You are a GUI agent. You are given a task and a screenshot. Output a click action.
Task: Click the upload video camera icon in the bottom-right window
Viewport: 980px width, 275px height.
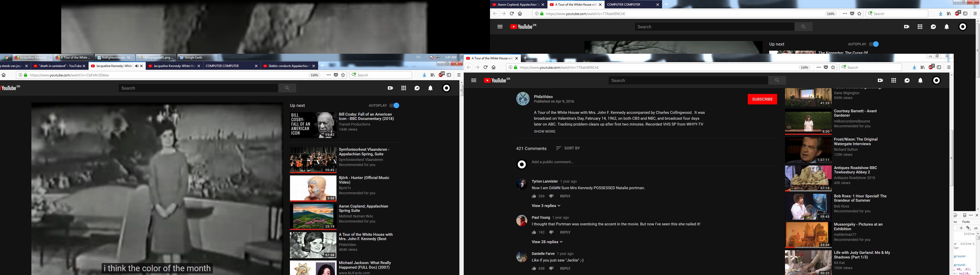point(880,80)
